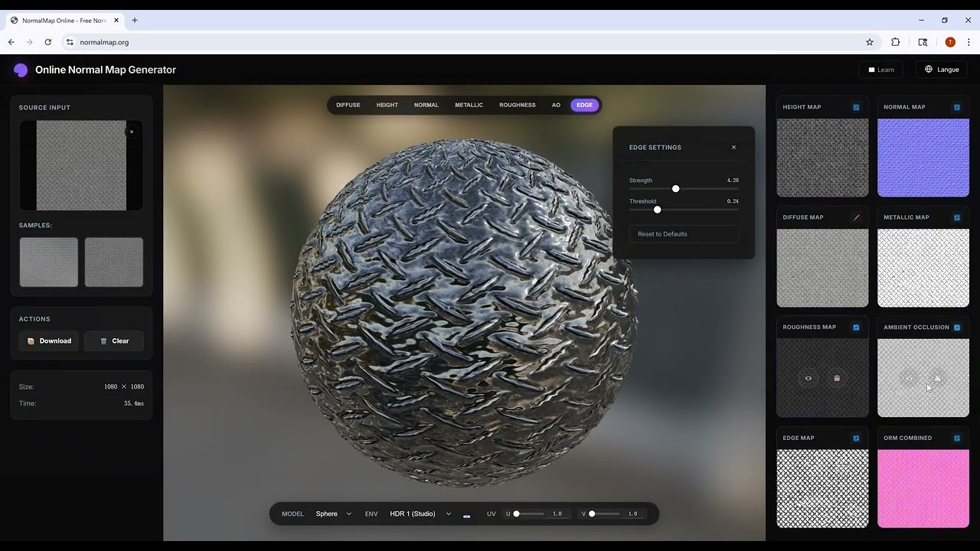Screen dimensions: 980x551
Task: Upload custom environment image icon in bottom bar
Action: [467, 514]
